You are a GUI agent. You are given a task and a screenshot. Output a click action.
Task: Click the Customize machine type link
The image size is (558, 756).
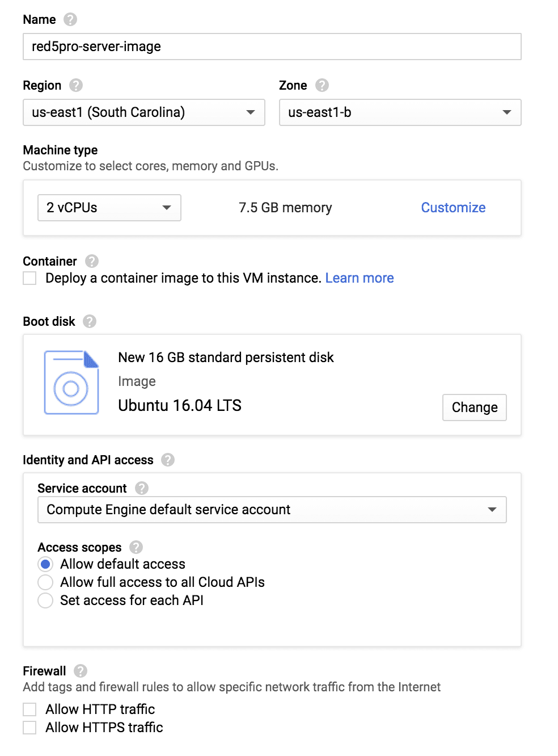click(x=453, y=208)
